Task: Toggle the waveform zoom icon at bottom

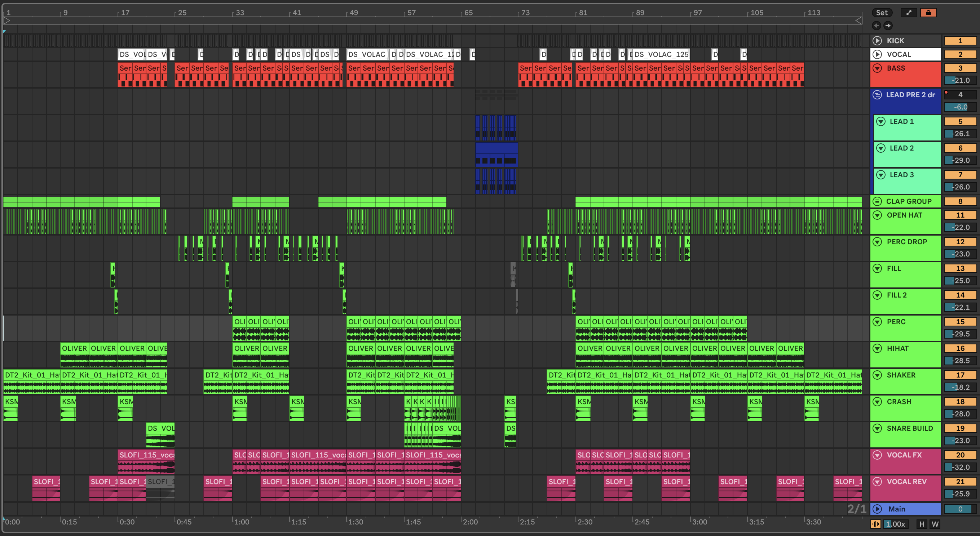Action: (875, 524)
